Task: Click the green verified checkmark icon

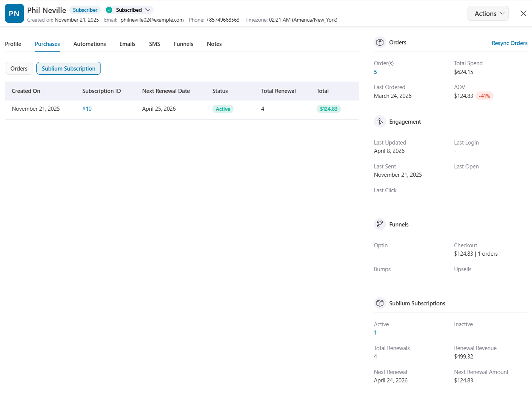Action: click(109, 10)
